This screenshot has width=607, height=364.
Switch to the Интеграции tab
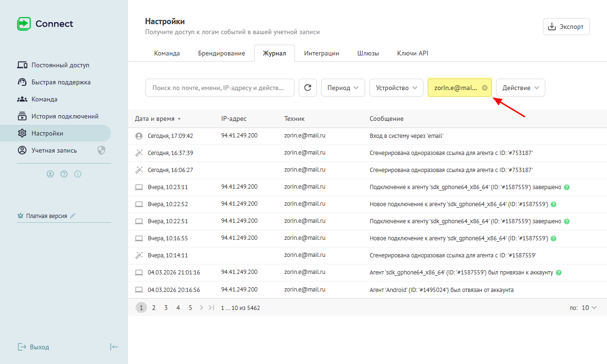pos(322,53)
